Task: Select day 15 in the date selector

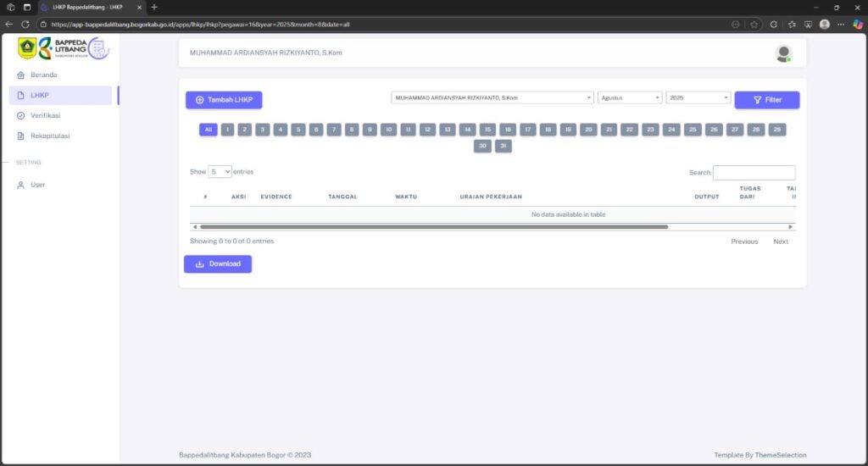Action: tap(487, 130)
